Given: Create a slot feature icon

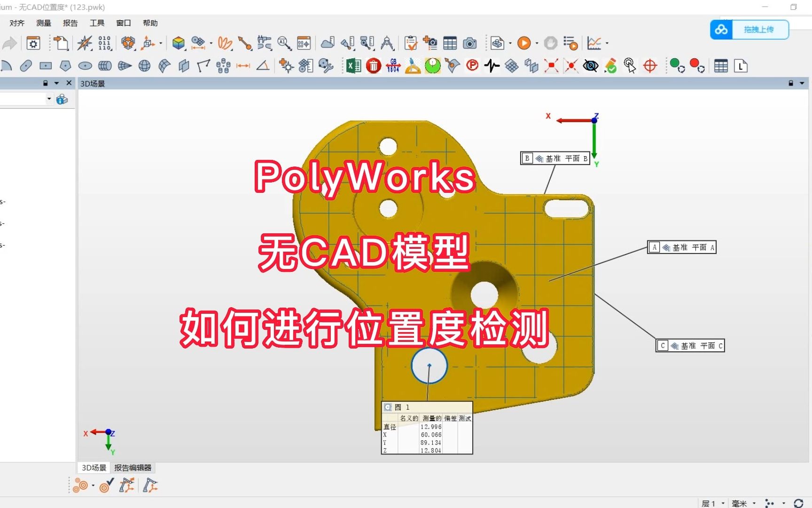Looking at the screenshot, I should click(x=26, y=66).
